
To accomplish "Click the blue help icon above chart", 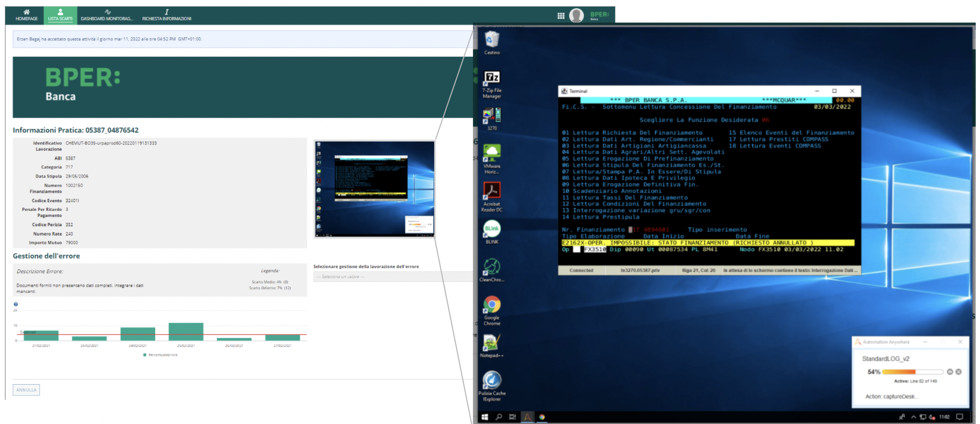I will [16, 304].
